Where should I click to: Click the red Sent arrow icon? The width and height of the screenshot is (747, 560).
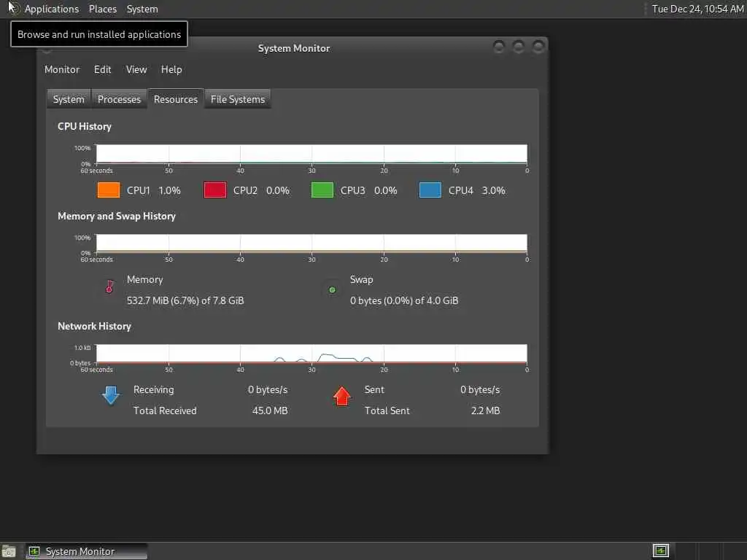pyautogui.click(x=341, y=396)
